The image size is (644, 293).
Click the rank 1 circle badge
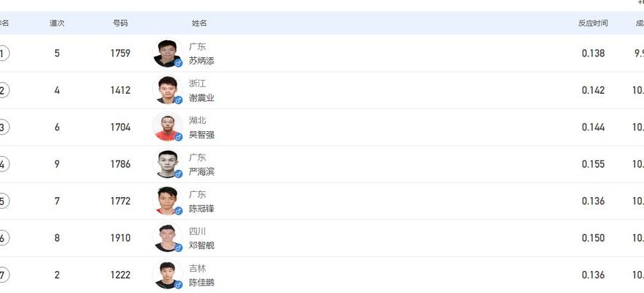click(2, 53)
